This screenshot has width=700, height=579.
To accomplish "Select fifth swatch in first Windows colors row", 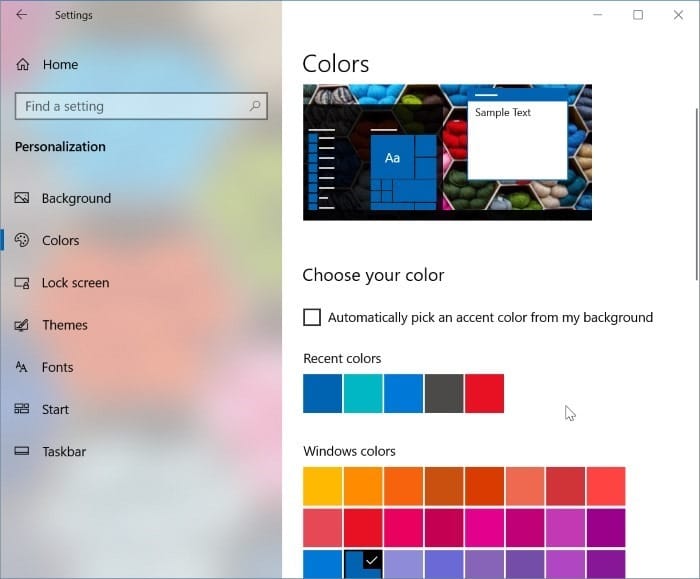I will coord(485,486).
